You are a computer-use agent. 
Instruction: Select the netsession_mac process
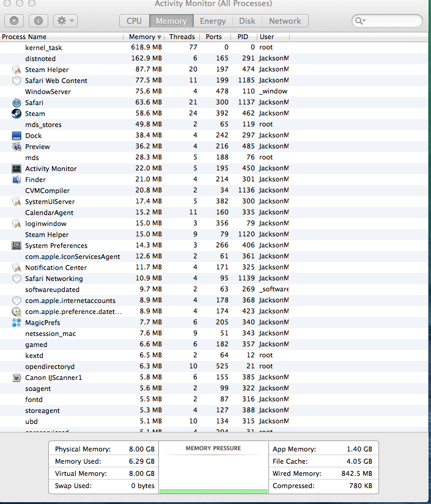(x=215, y=334)
